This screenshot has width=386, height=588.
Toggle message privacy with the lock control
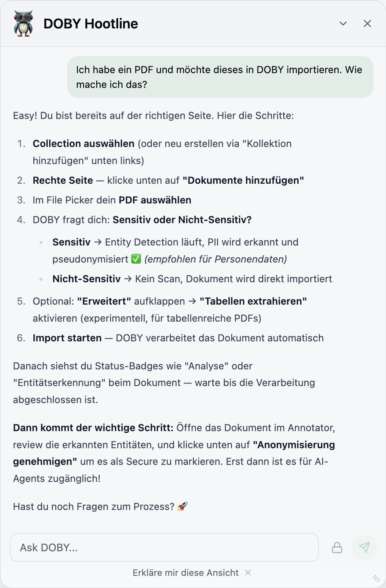tap(337, 547)
